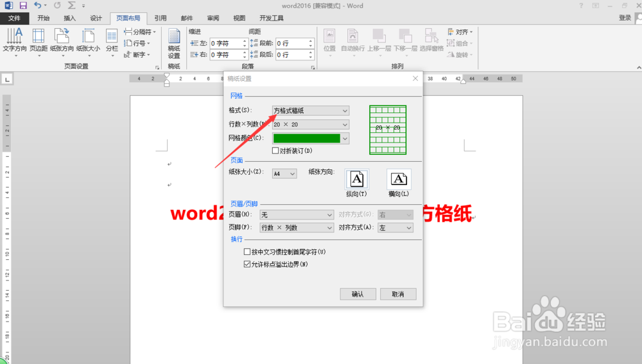Click the left indent 左 input field
This screenshot has width=642, height=364.
point(225,43)
